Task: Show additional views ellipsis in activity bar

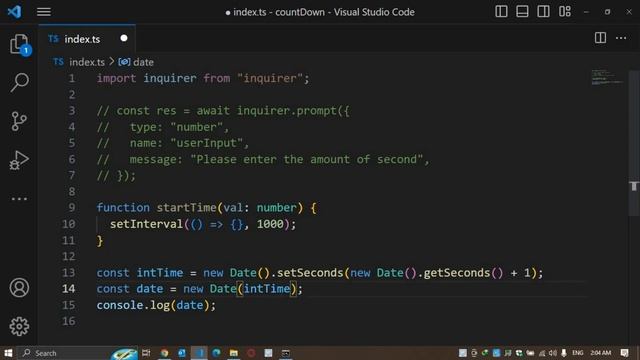Action: (x=19, y=199)
